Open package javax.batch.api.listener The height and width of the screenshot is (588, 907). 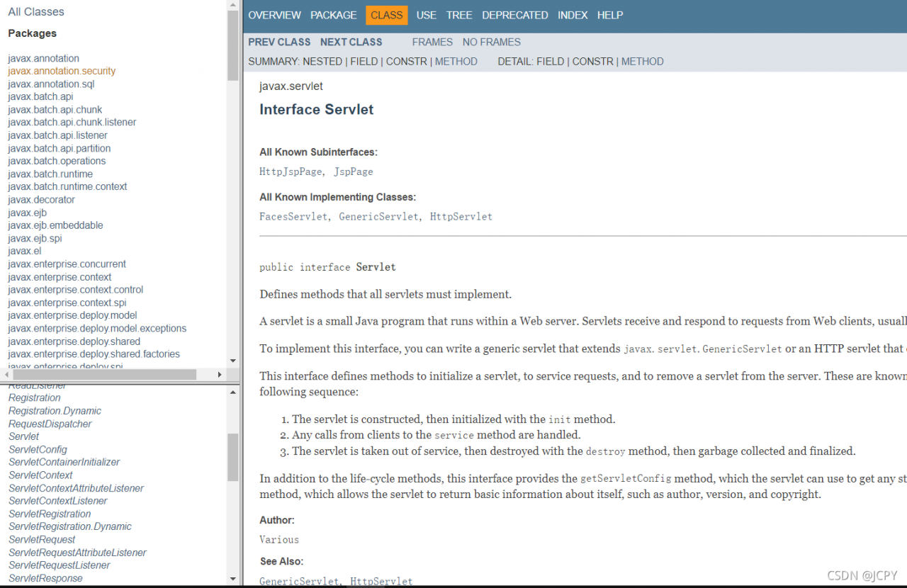click(x=57, y=135)
